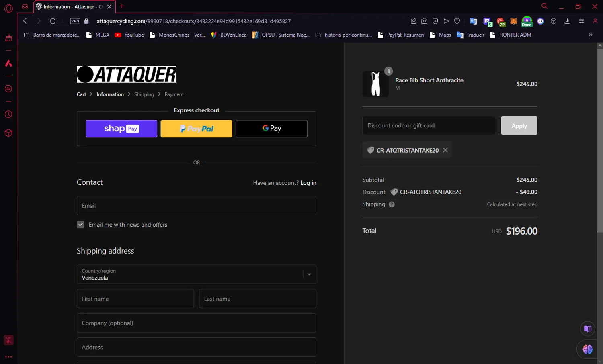
Task: Open a new tab with plus button
Action: click(122, 6)
